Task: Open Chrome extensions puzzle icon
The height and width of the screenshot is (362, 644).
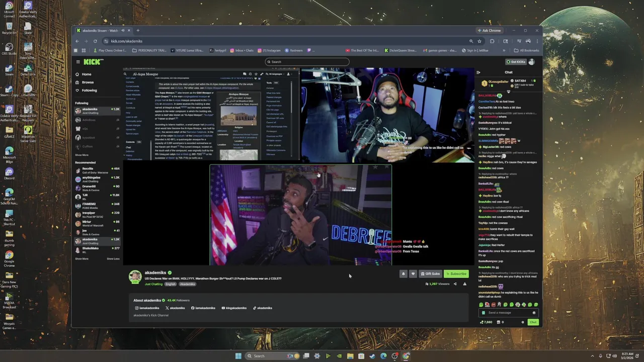Action: (x=492, y=41)
